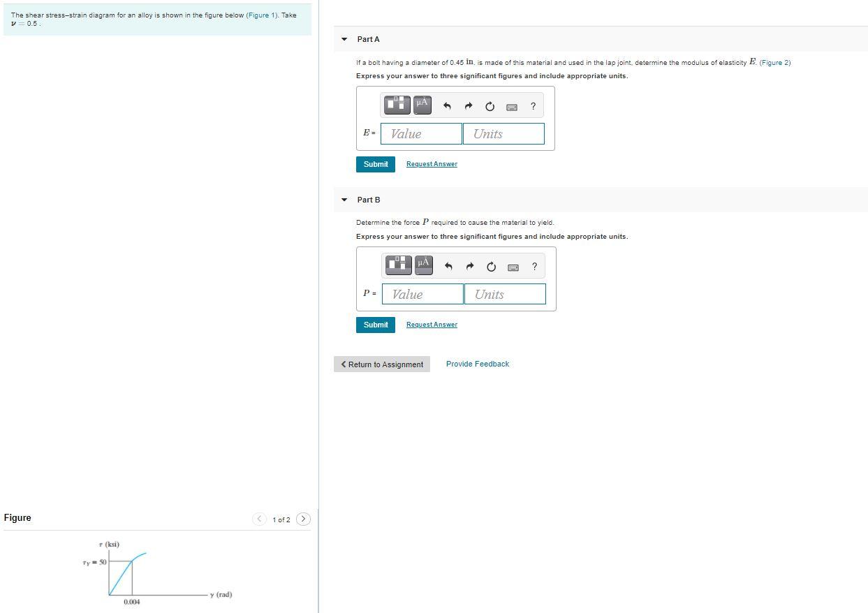This screenshot has height=613, width=868.
Task: Undo last entry in Part B
Action: coord(449,267)
